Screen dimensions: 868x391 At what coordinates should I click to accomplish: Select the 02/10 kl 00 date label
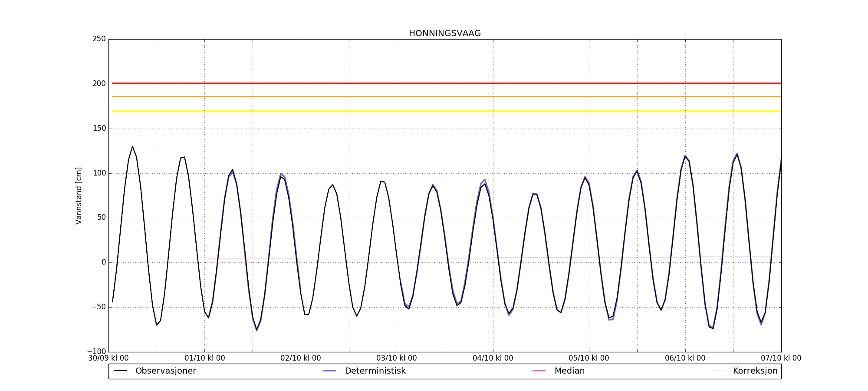pos(301,358)
